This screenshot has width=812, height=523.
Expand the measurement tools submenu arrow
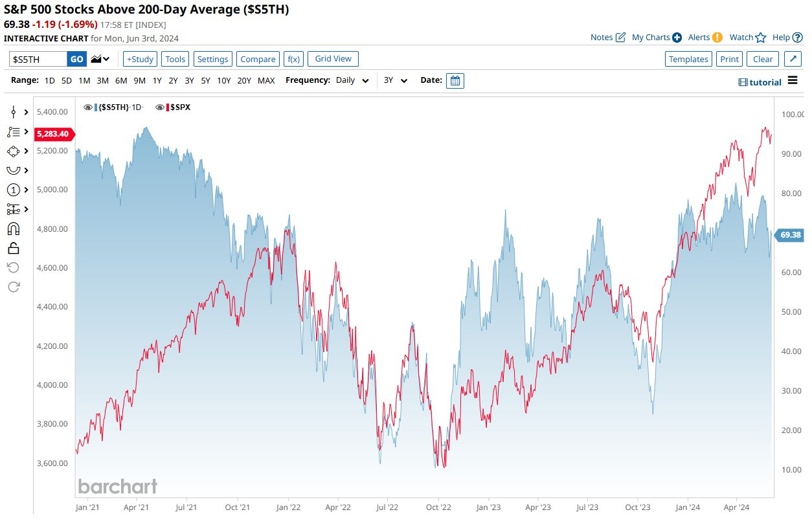point(27,209)
